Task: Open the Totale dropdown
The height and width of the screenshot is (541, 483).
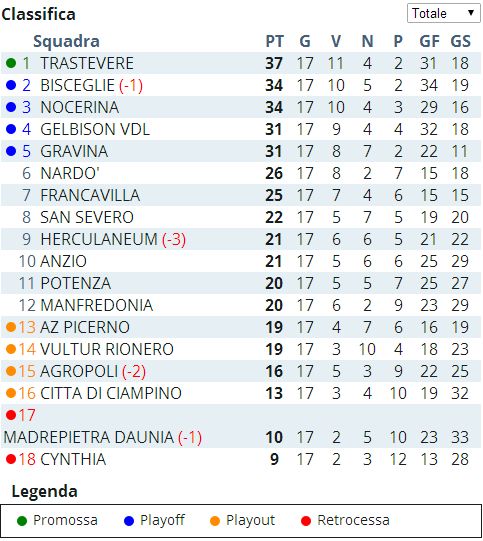Action: point(443,13)
